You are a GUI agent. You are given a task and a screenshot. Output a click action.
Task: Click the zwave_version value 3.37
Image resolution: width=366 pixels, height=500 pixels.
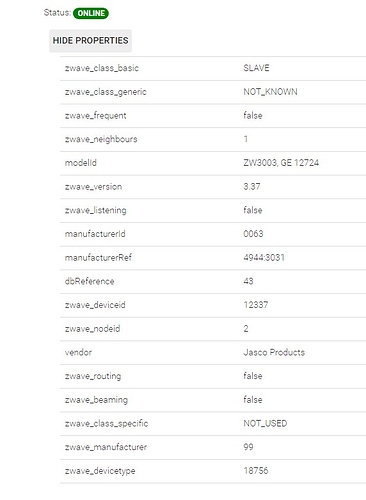[252, 186]
